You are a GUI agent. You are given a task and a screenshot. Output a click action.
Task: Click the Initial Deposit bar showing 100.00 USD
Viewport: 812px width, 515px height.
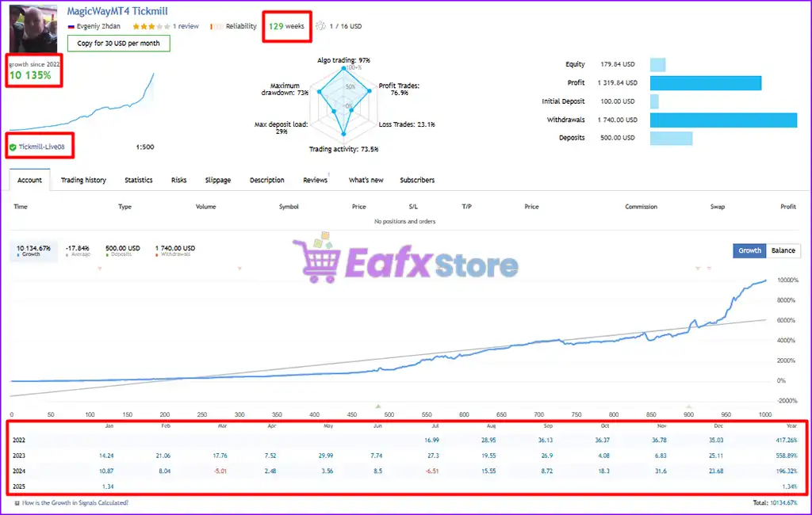coord(654,101)
